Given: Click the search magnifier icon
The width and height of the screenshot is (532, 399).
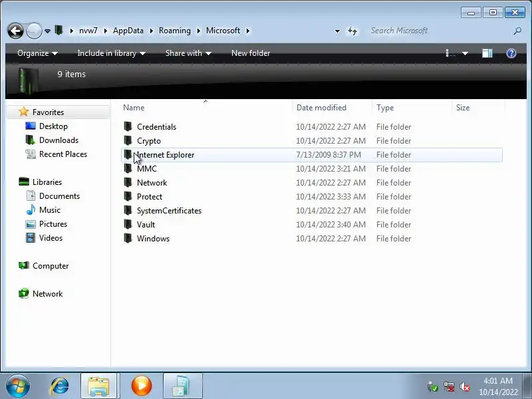Looking at the screenshot, I should (517, 31).
